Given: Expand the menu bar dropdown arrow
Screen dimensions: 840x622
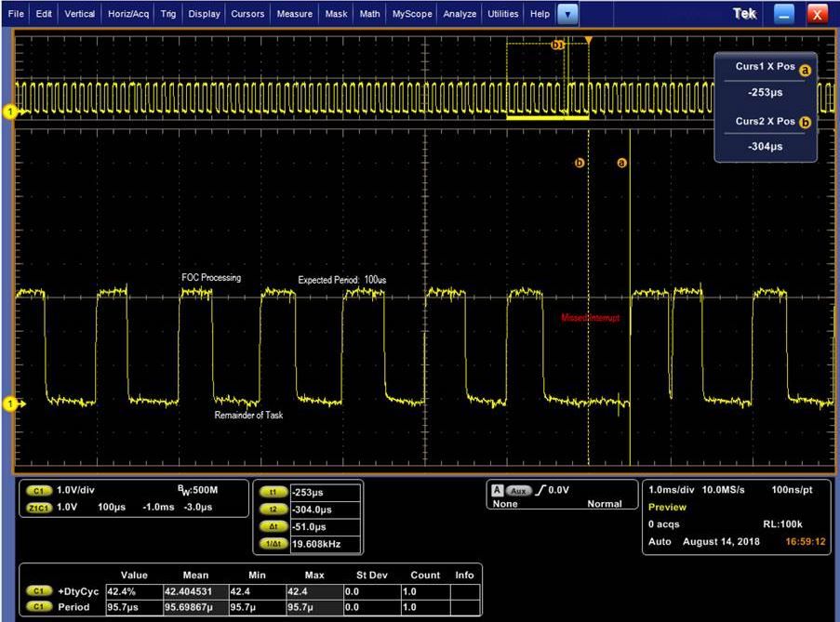Looking at the screenshot, I should pyautogui.click(x=567, y=15).
